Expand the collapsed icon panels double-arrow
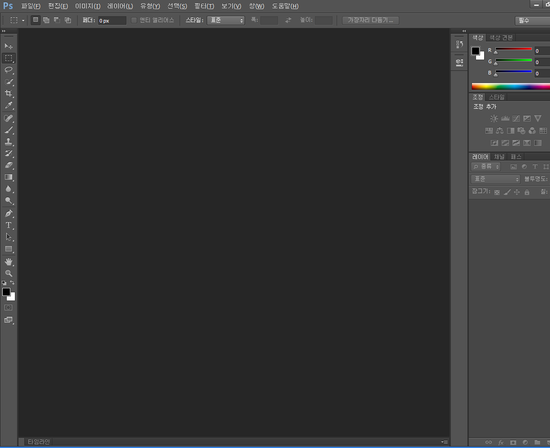 pyautogui.click(x=464, y=31)
